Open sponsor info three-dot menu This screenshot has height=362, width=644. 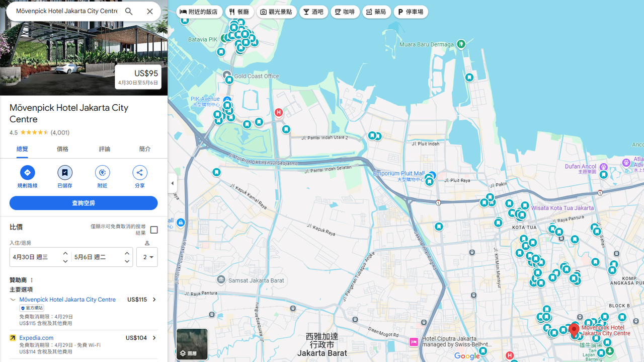[x=32, y=280]
